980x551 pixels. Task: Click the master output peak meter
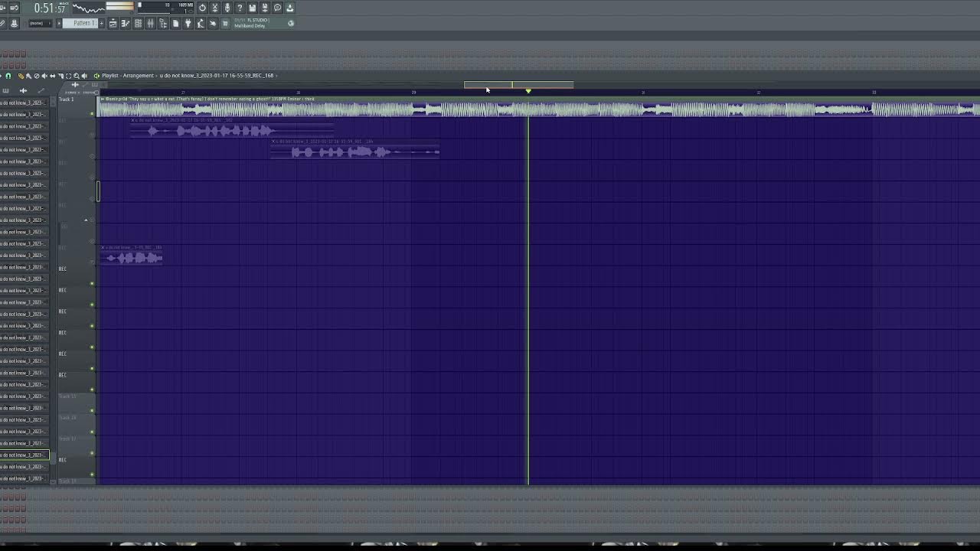[x=120, y=7]
